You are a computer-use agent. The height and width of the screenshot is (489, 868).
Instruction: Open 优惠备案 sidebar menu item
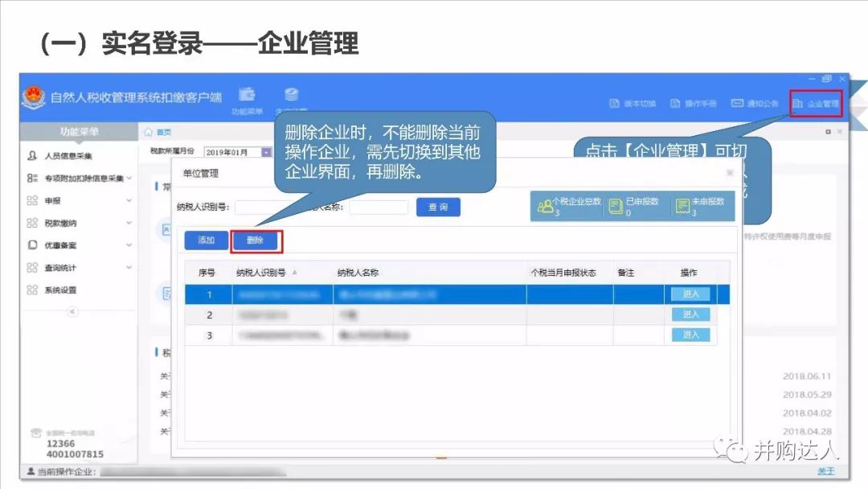(60, 245)
